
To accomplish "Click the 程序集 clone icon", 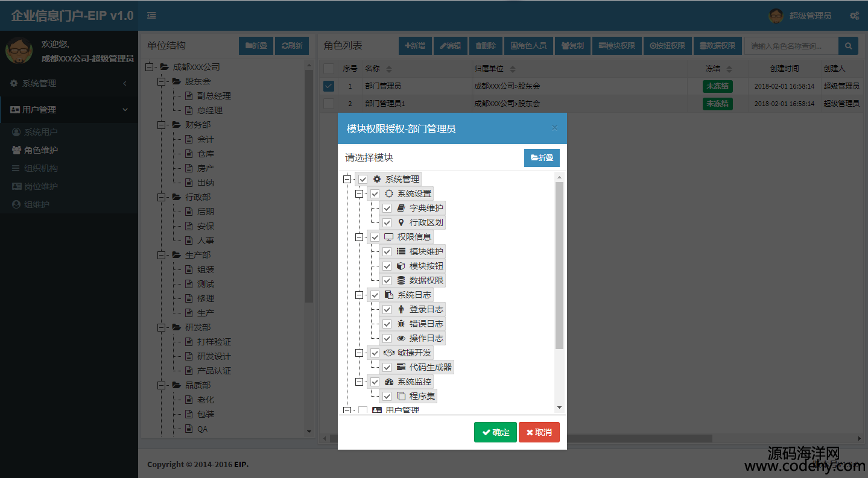I will (401, 396).
